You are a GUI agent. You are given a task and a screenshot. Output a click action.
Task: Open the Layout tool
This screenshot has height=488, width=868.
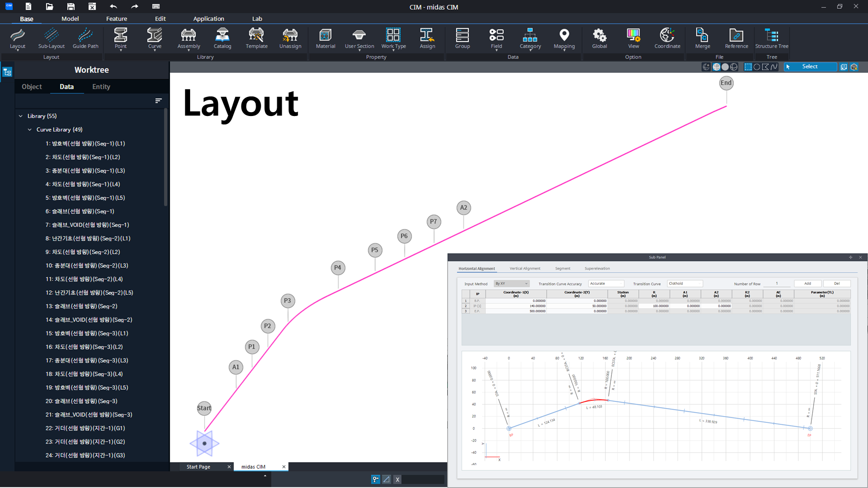pyautogui.click(x=18, y=39)
